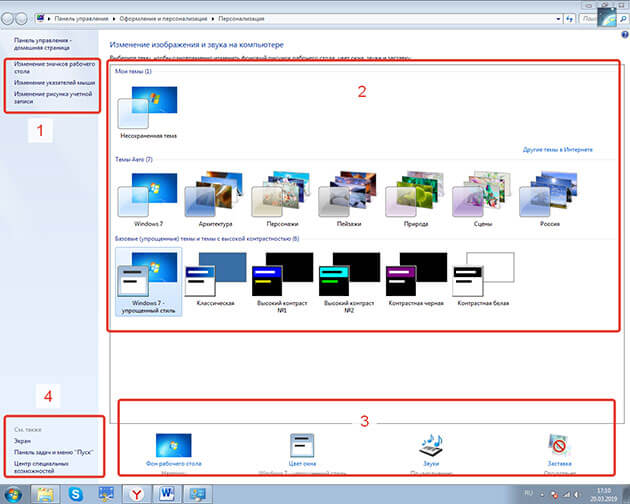Open the clock and date in tray
This screenshot has width=630, height=504.
coord(603,495)
